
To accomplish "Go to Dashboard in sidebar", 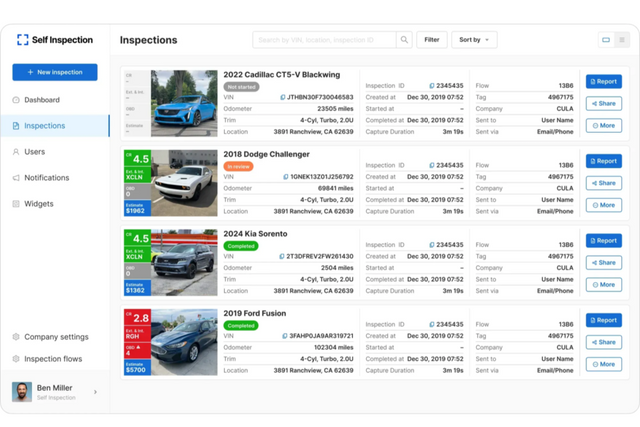I will [x=41, y=100].
